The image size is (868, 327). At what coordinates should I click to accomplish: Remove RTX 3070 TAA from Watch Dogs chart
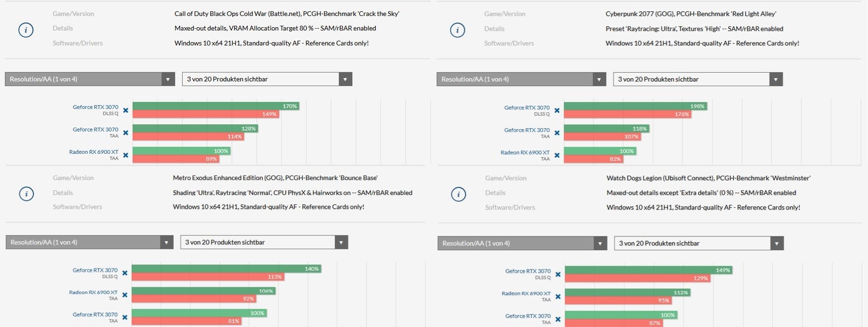pos(558,319)
